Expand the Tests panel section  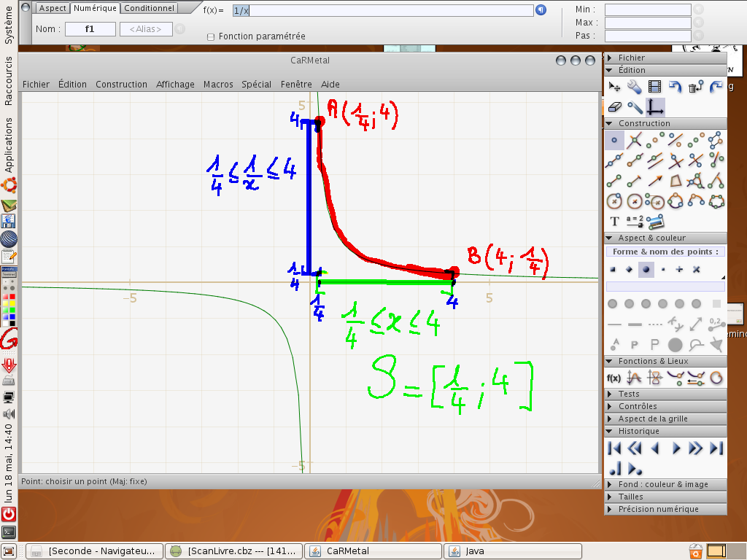point(628,394)
